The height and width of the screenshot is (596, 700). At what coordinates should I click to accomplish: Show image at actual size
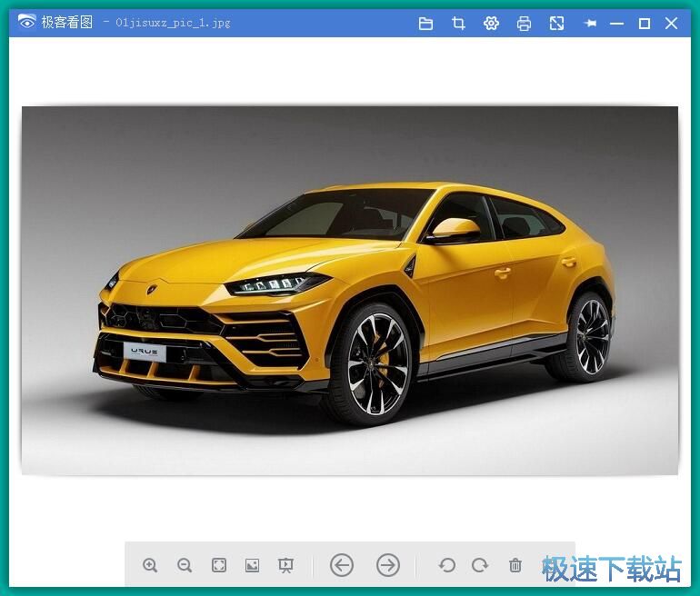tap(252, 565)
